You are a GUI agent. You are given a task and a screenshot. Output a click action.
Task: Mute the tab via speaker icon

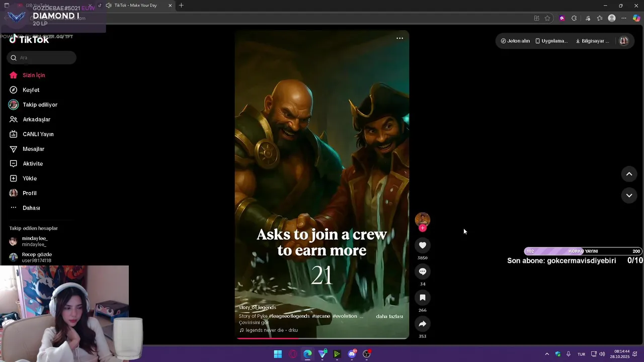click(108, 6)
